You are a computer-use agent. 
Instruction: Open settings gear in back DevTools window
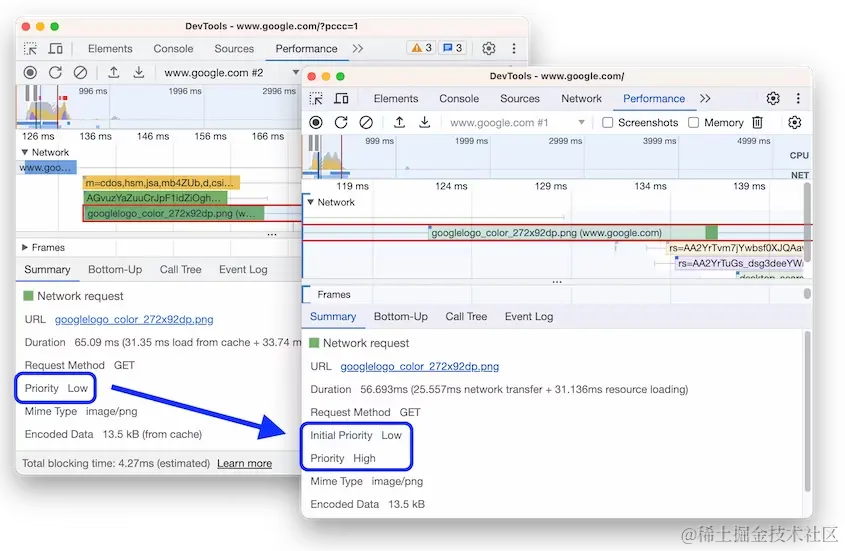pyautogui.click(x=489, y=49)
